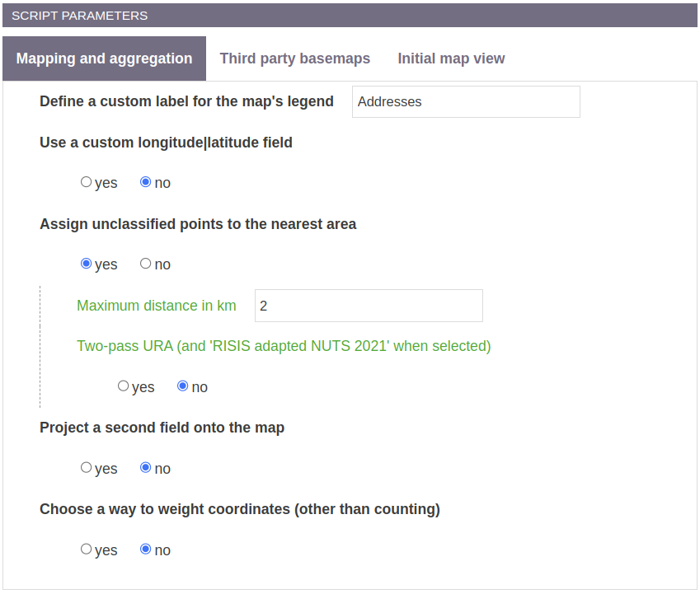Click the map legend custom label field
The height and width of the screenshot is (594, 700).
click(466, 101)
